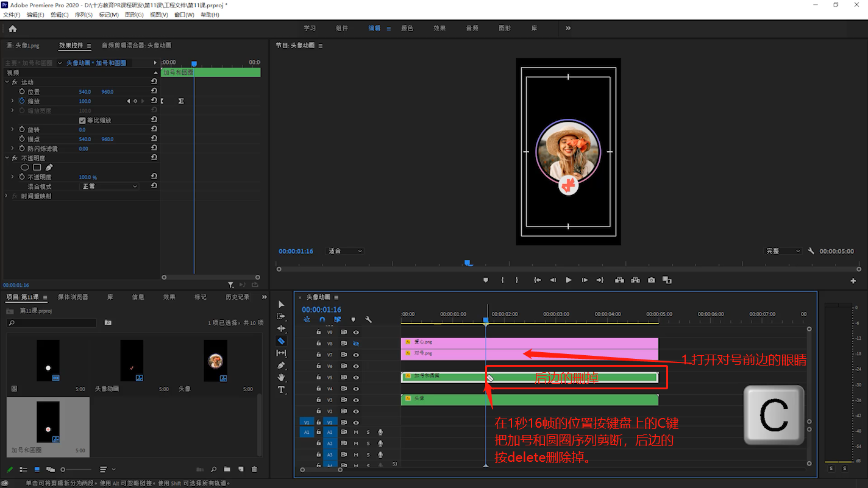Open the 媒体浏览器 panel tab

(x=73, y=297)
